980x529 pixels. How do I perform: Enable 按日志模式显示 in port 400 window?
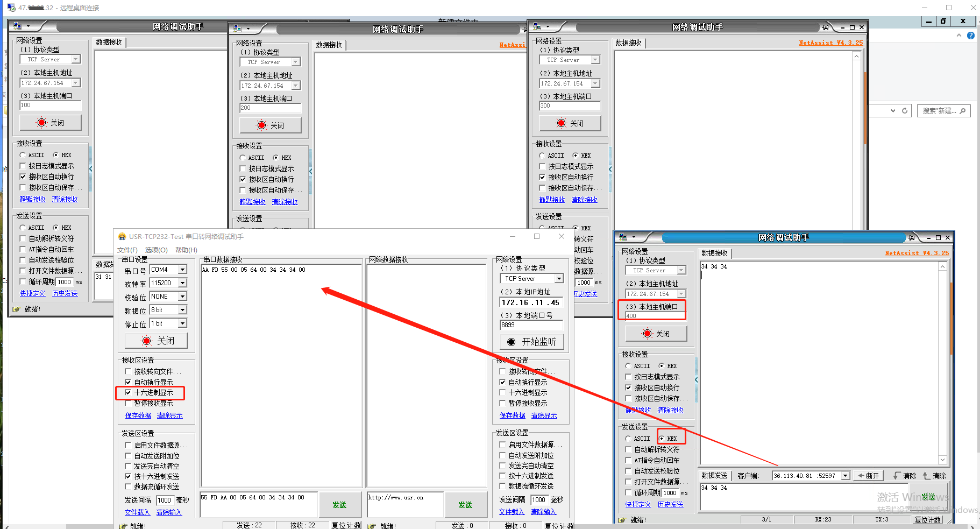coord(628,377)
